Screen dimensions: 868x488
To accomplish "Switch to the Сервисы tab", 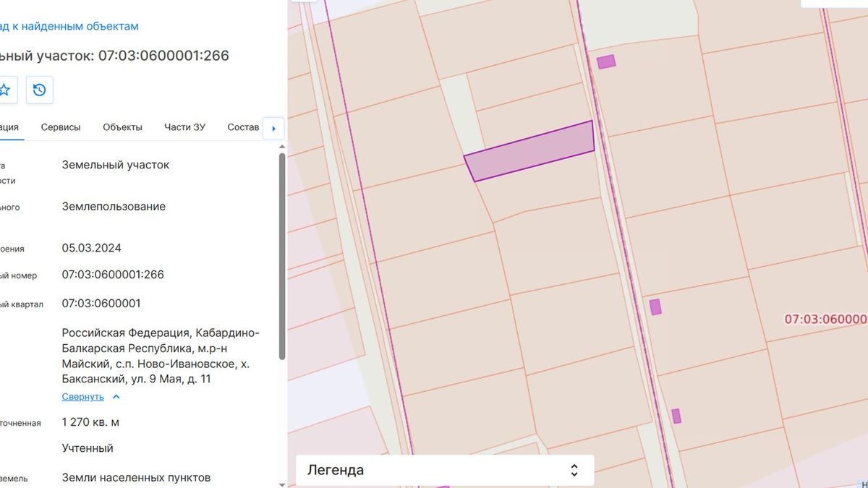I will pyautogui.click(x=61, y=127).
